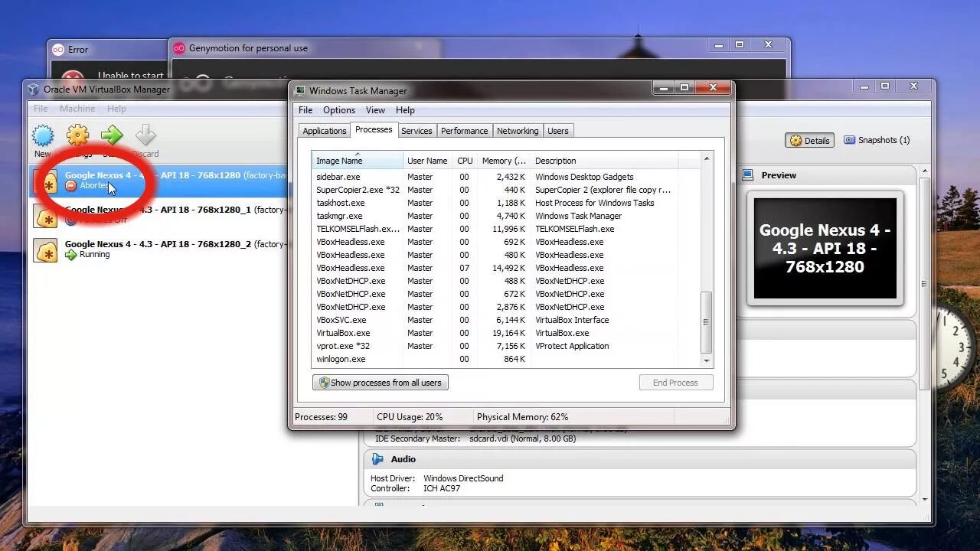This screenshot has width=980, height=551.
Task: Click the Snapshots (1) button
Action: click(877, 140)
